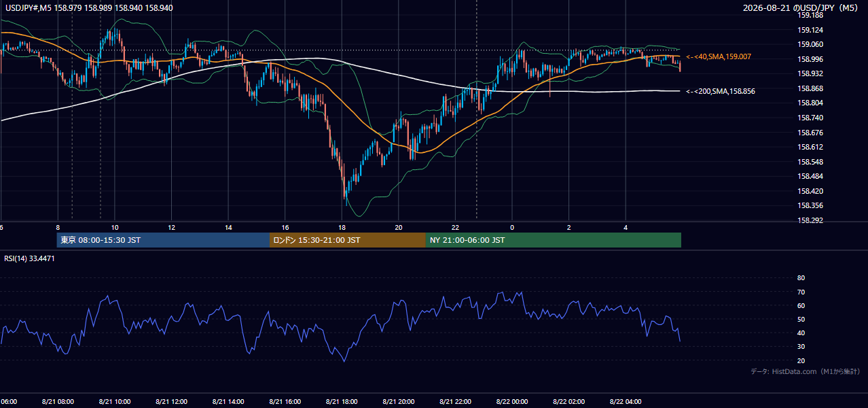Click price axis label 158.548
Viewport: 868px width, 408px height.
pyautogui.click(x=810, y=162)
